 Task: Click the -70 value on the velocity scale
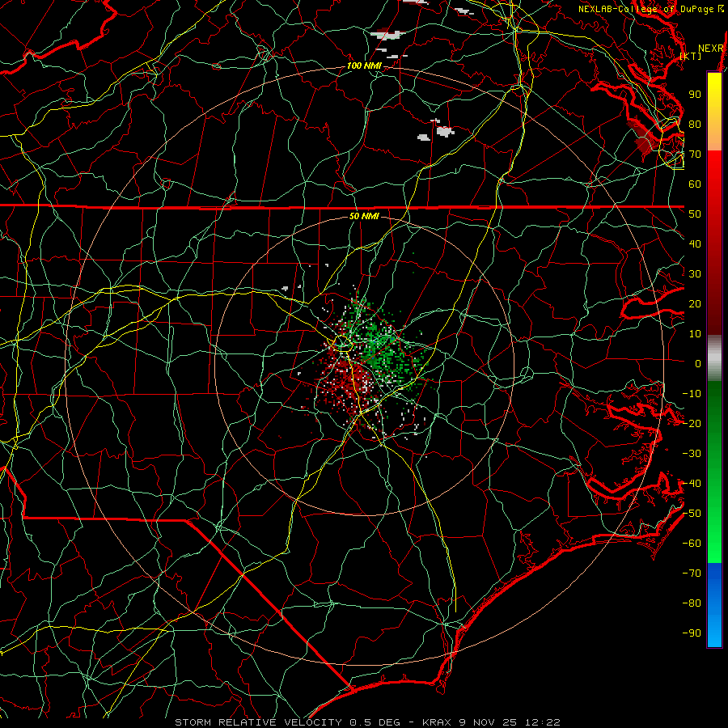[x=692, y=574]
